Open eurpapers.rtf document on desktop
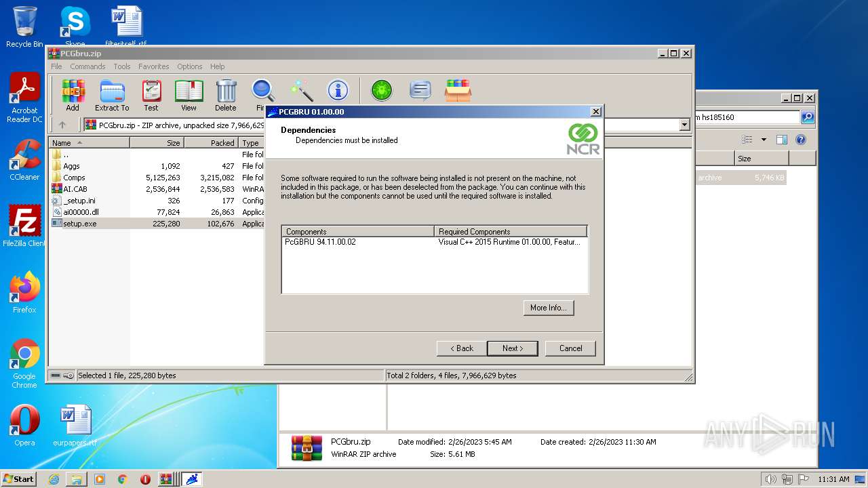868x488 pixels. [75, 426]
